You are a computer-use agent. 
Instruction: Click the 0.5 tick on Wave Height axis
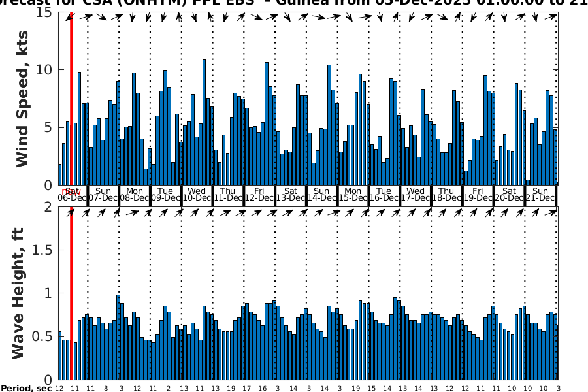tap(41, 336)
